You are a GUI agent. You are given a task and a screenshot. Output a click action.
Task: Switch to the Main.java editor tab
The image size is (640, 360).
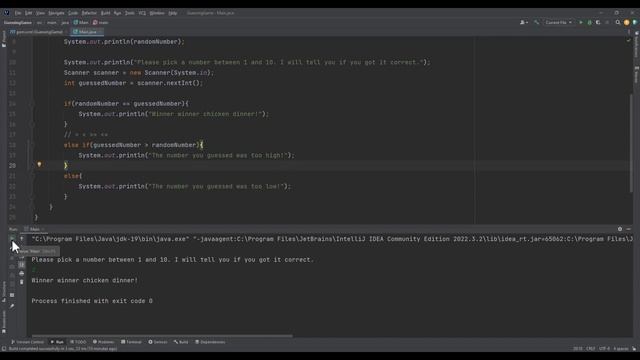click(x=87, y=32)
